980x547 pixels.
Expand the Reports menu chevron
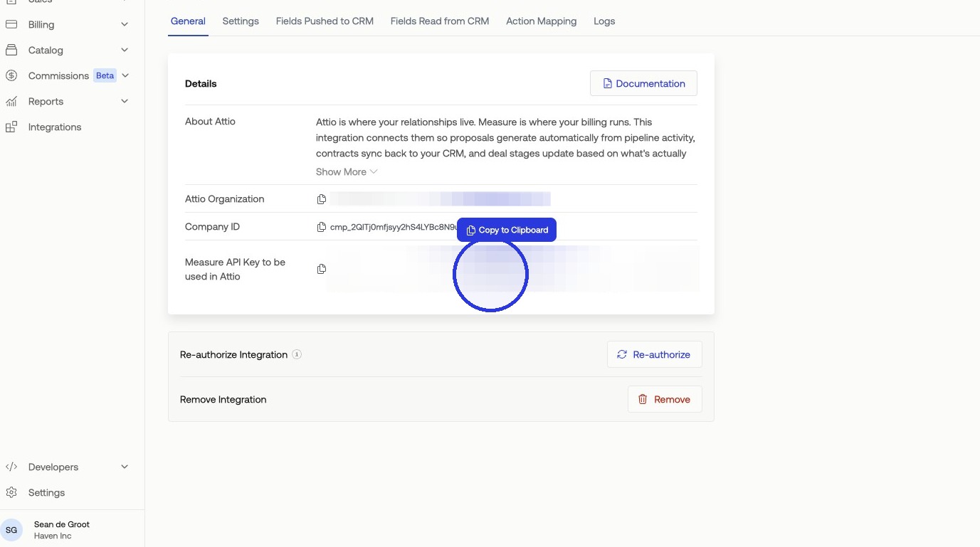pyautogui.click(x=125, y=101)
